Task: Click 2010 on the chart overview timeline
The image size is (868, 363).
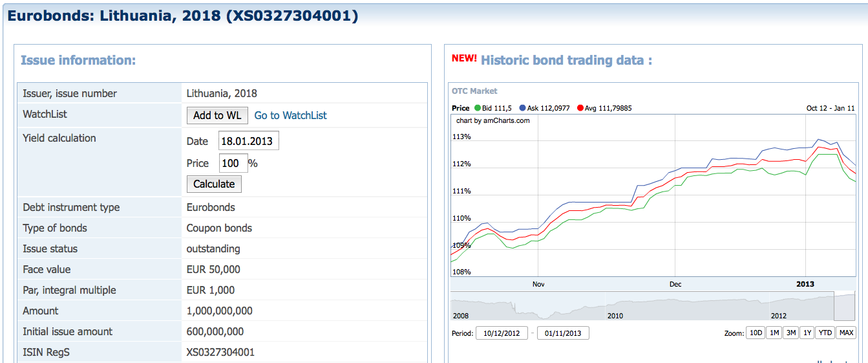Action: click(x=615, y=315)
